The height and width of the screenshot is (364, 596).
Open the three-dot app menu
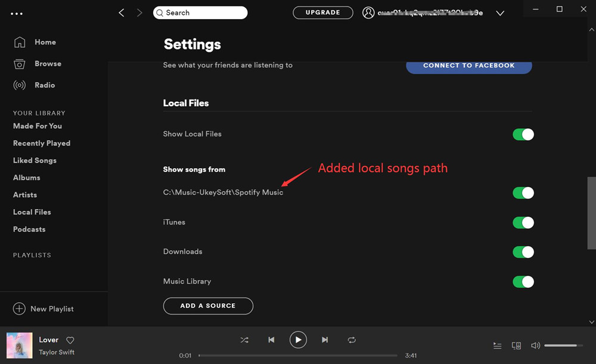(x=17, y=13)
